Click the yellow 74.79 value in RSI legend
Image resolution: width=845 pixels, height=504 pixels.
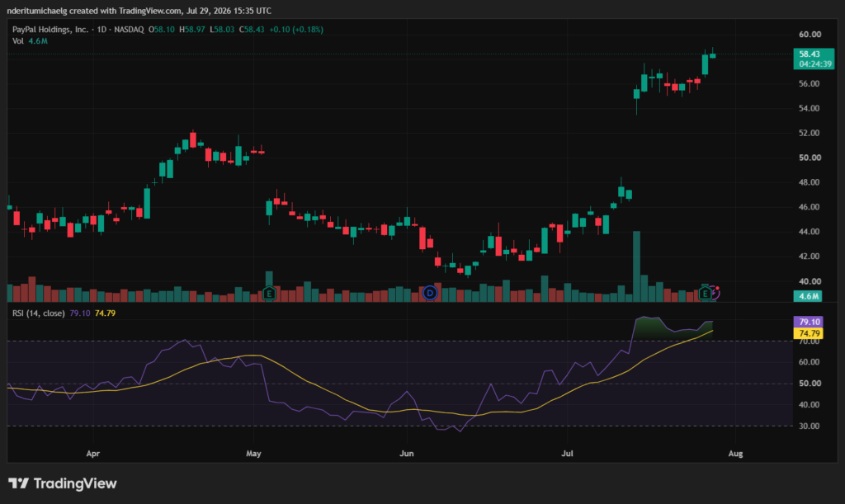click(x=105, y=313)
